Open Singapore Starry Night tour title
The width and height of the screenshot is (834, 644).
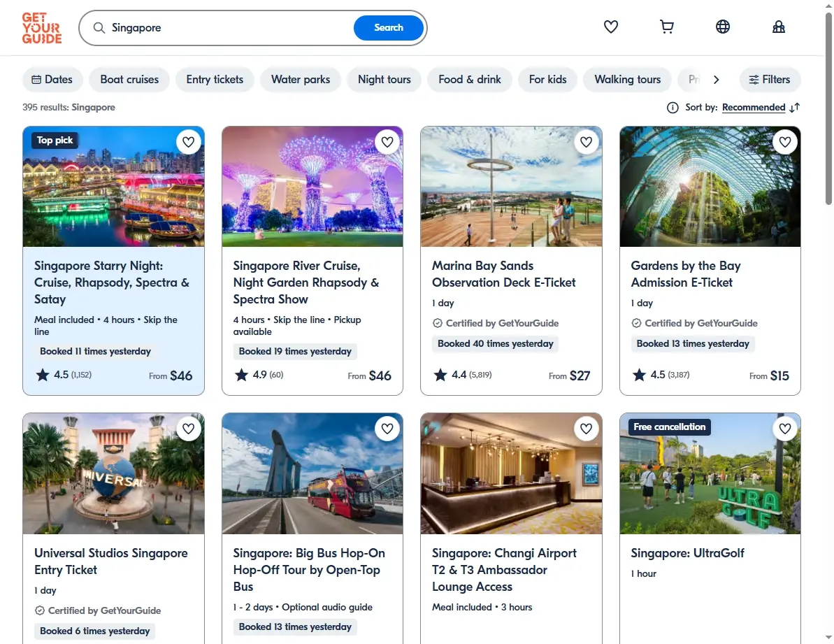click(112, 282)
